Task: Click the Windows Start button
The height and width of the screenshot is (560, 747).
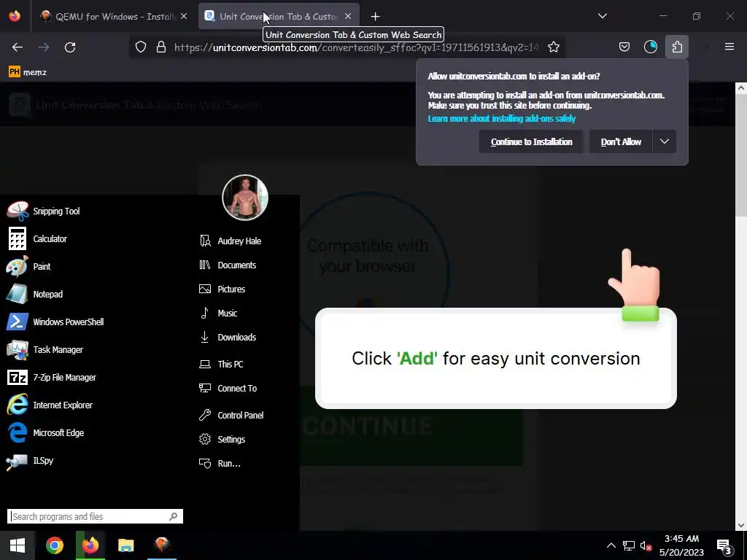Action: point(18,545)
